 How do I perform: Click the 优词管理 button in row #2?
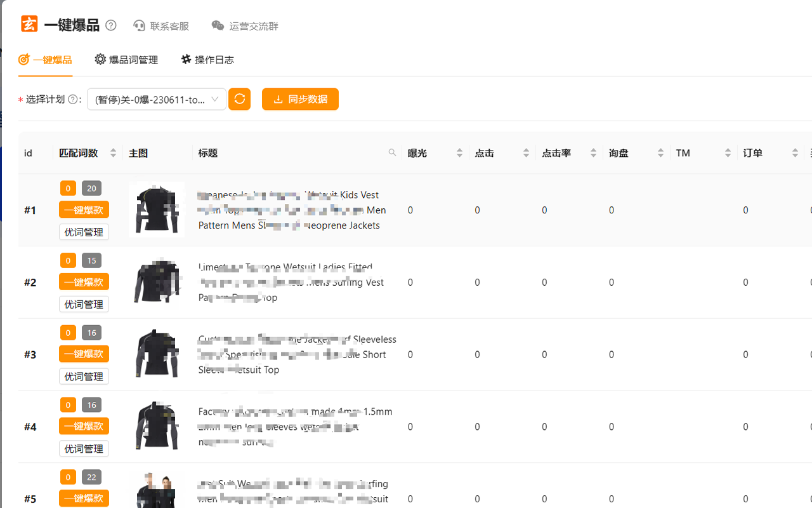(84, 304)
